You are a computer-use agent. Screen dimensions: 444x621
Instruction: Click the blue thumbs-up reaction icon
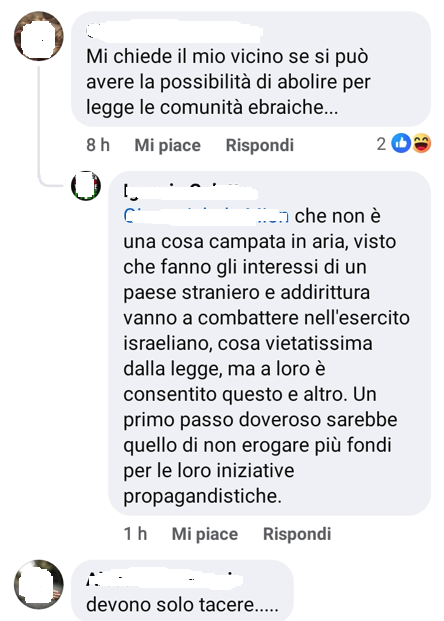click(x=401, y=143)
